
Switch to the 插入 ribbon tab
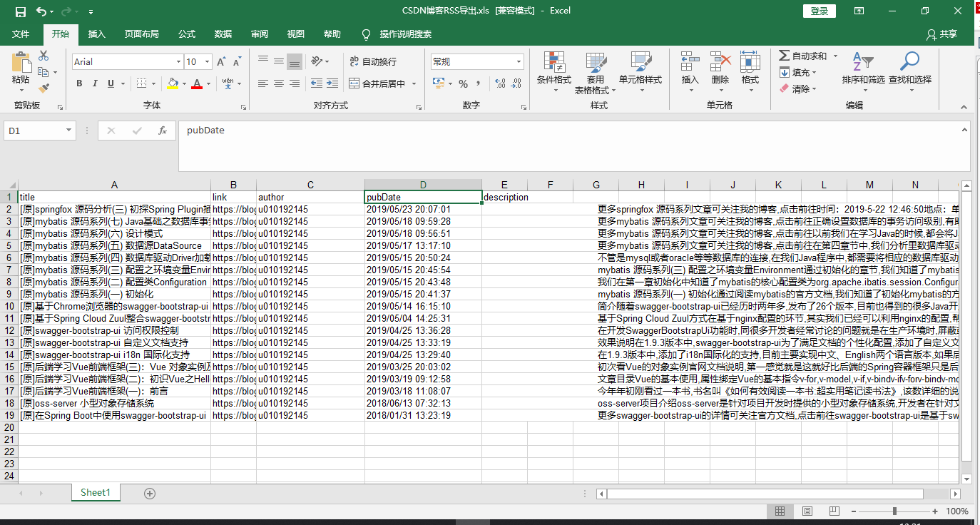click(x=96, y=34)
